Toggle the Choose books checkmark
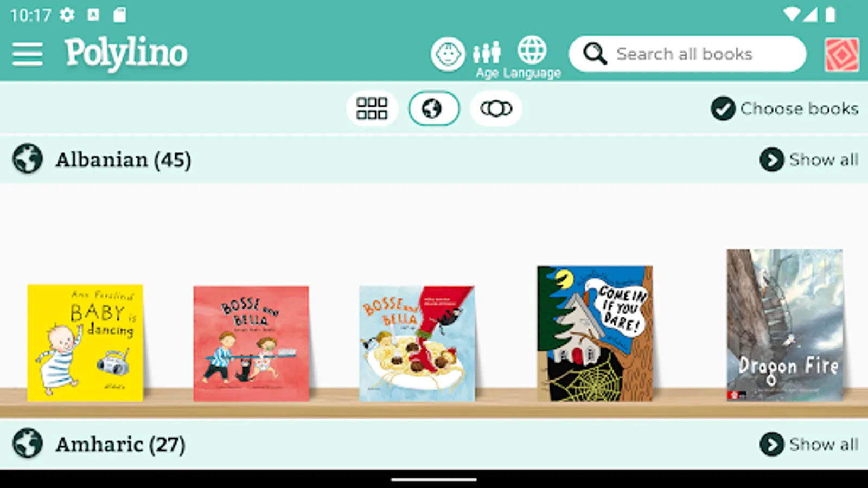This screenshot has width=868, height=488. tap(723, 108)
